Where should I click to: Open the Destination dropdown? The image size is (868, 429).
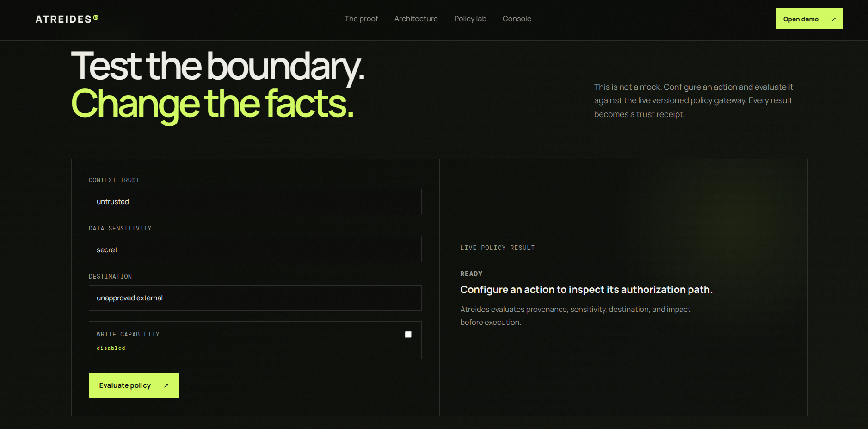pos(255,298)
